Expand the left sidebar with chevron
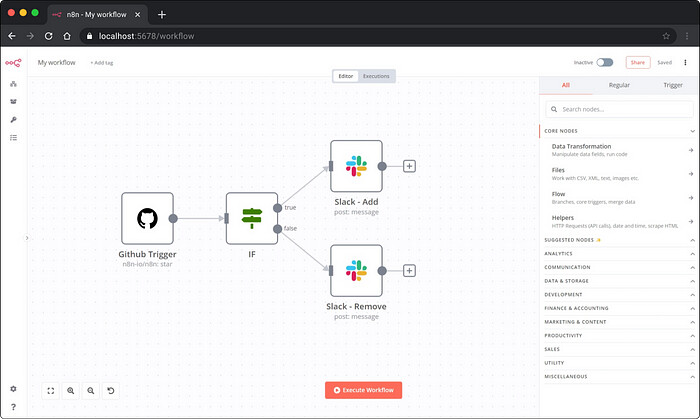 tap(27, 238)
